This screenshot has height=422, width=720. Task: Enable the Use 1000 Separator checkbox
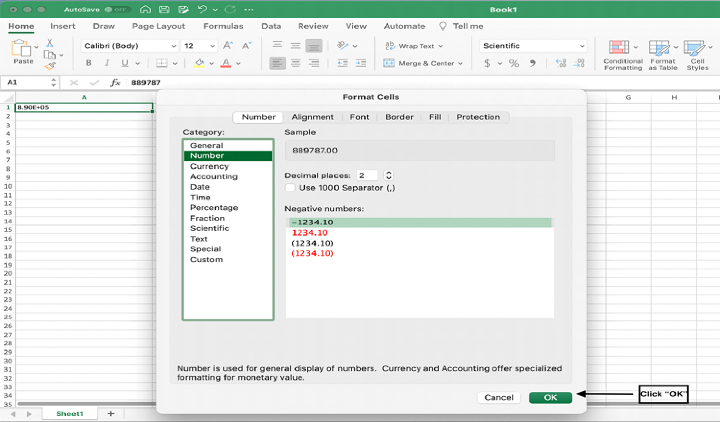pos(291,187)
